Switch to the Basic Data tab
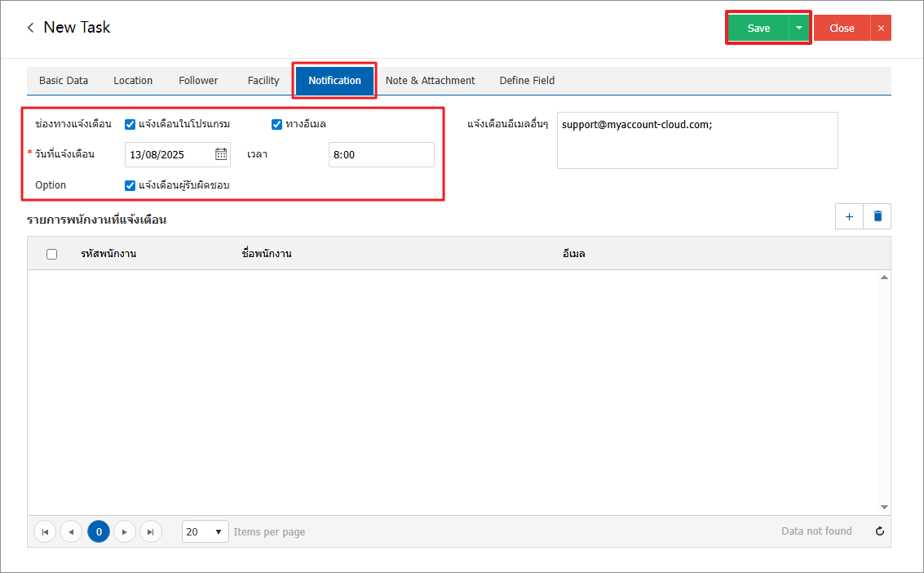 click(64, 81)
